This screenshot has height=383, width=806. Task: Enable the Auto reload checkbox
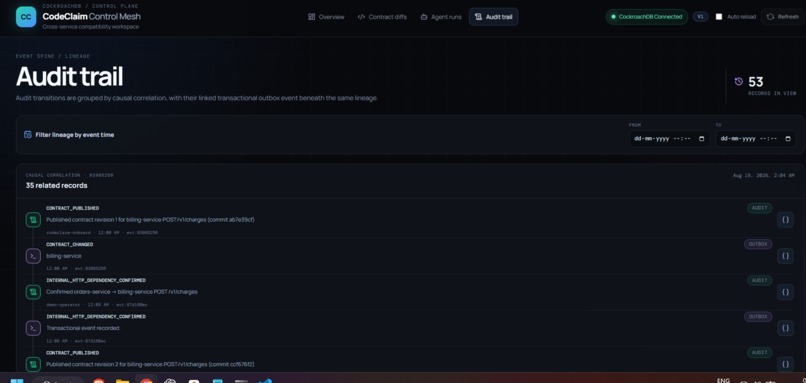[719, 17]
